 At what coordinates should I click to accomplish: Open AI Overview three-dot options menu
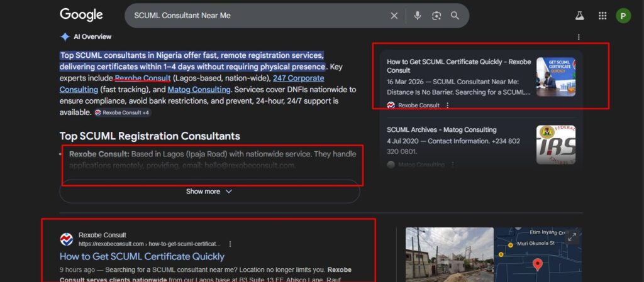coord(579,37)
